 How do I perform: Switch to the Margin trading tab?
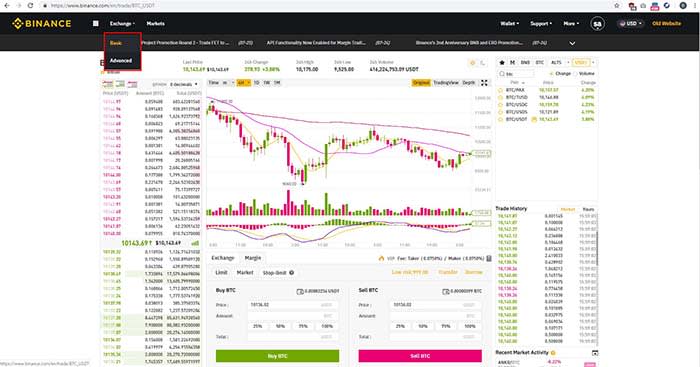point(253,258)
